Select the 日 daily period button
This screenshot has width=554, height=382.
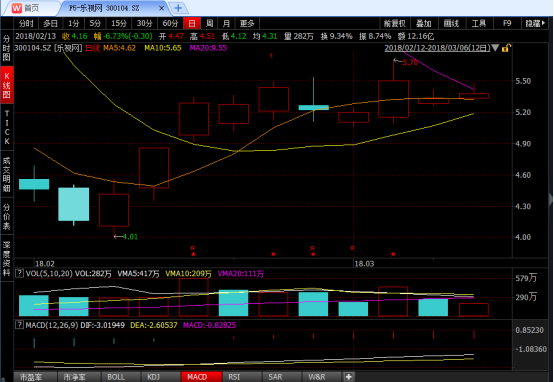coord(192,24)
